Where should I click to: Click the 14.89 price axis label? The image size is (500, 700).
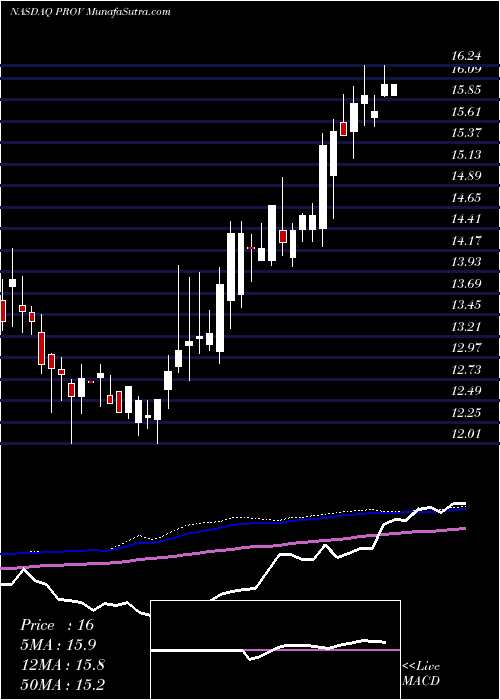(x=467, y=176)
